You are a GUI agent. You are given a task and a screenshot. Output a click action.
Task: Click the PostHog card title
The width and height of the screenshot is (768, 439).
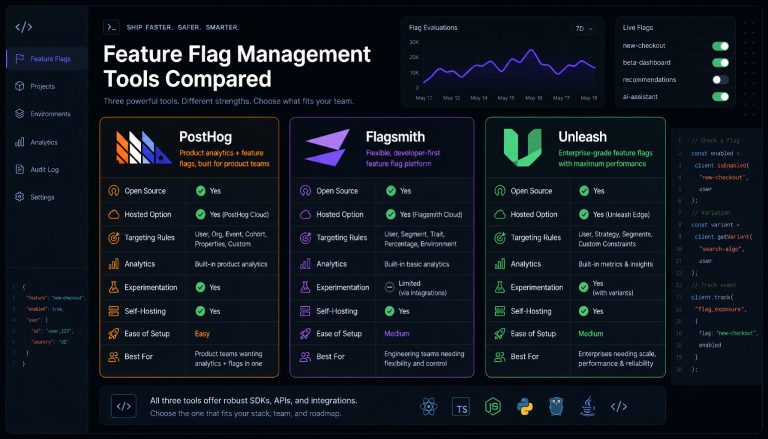point(206,137)
